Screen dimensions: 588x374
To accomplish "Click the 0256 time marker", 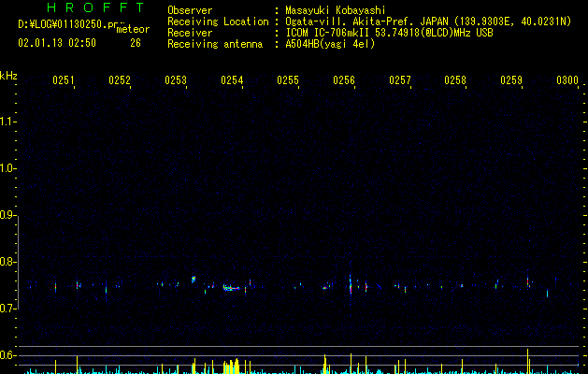I will (344, 80).
